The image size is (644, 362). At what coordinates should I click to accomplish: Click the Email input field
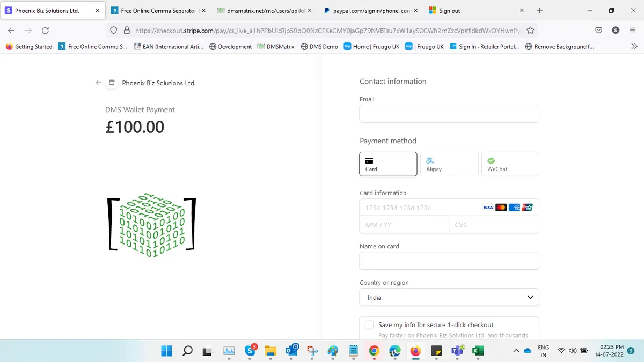pos(449,114)
